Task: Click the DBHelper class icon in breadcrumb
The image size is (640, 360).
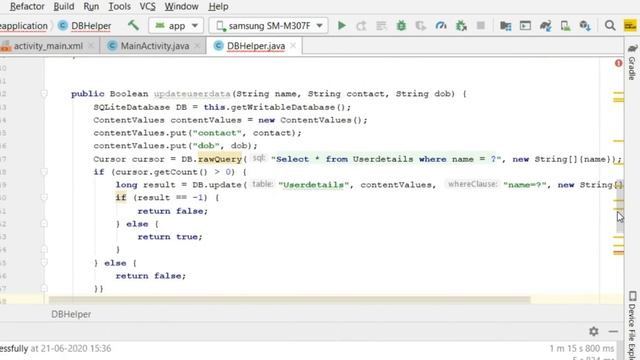Action: [x=62, y=26]
